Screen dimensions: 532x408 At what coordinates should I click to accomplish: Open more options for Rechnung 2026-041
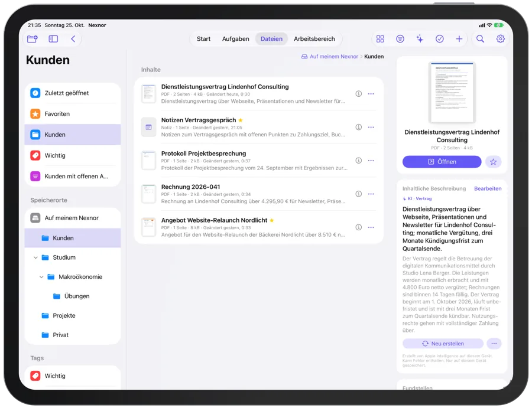click(371, 194)
